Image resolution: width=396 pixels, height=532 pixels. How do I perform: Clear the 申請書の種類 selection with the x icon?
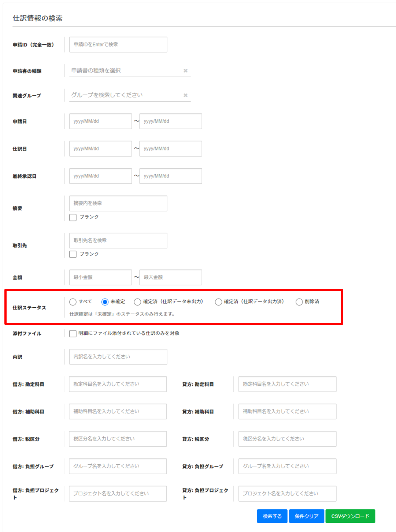[x=185, y=71]
